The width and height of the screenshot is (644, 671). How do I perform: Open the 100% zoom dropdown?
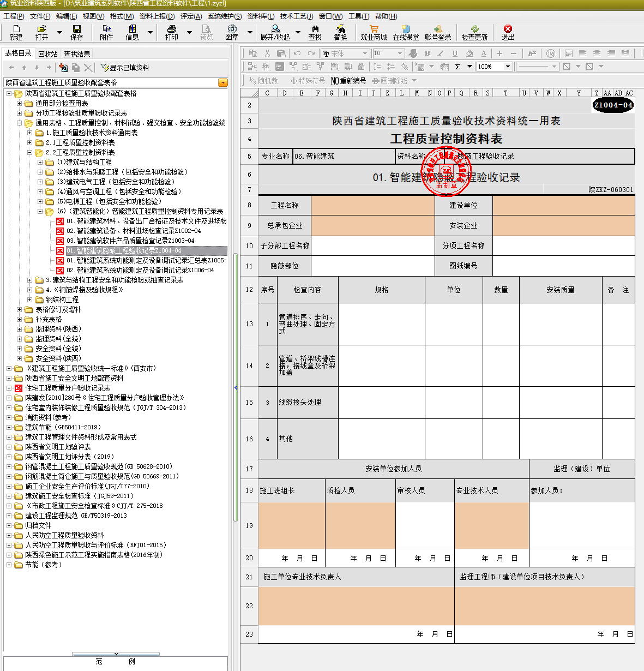(508, 67)
